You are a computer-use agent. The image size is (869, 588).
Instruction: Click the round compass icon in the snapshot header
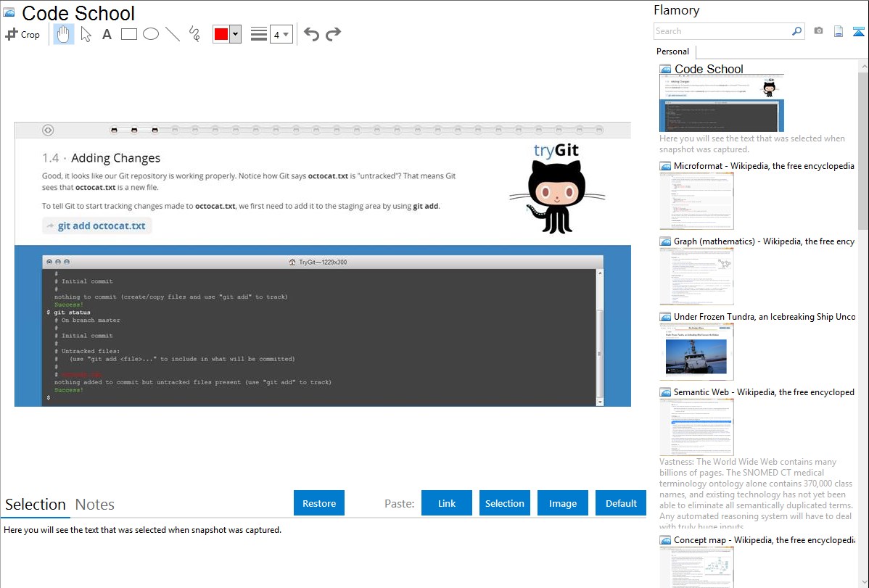click(x=48, y=131)
